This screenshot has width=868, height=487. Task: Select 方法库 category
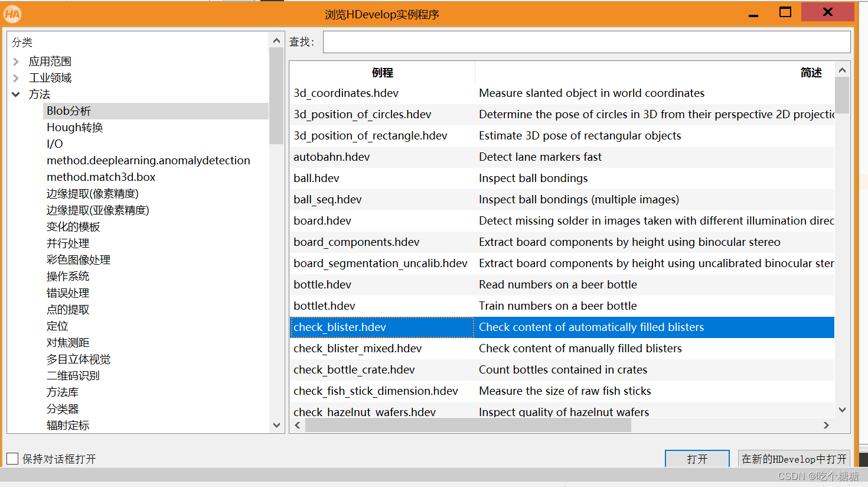pyautogui.click(x=63, y=392)
